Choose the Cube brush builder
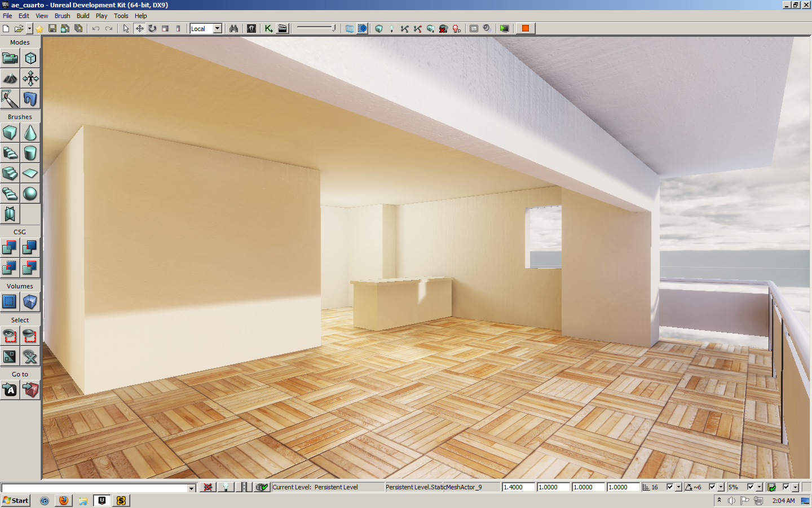The width and height of the screenshot is (812, 508). (x=10, y=133)
